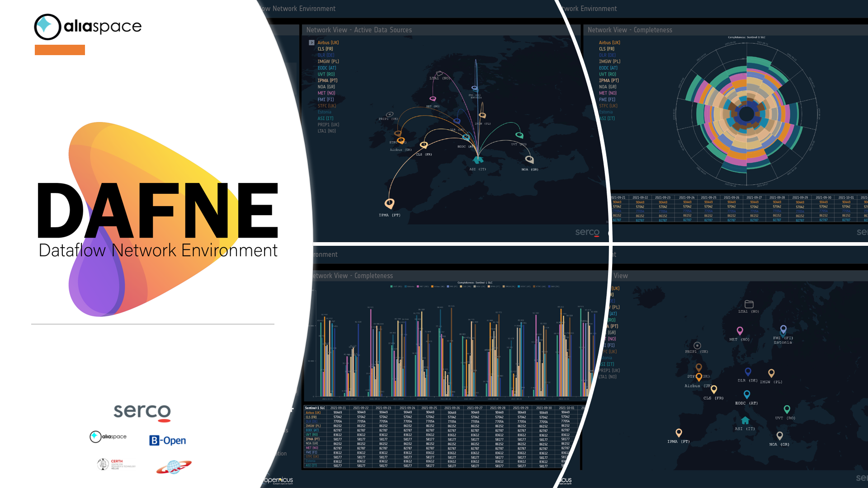Select the Sentinel-1 SLC header cell in the table

(x=316, y=408)
